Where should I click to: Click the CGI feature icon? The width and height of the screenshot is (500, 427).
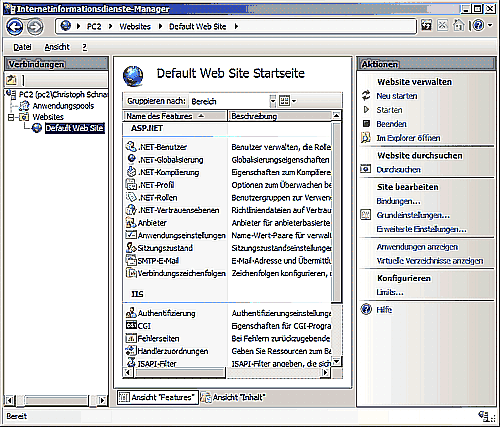tap(131, 325)
